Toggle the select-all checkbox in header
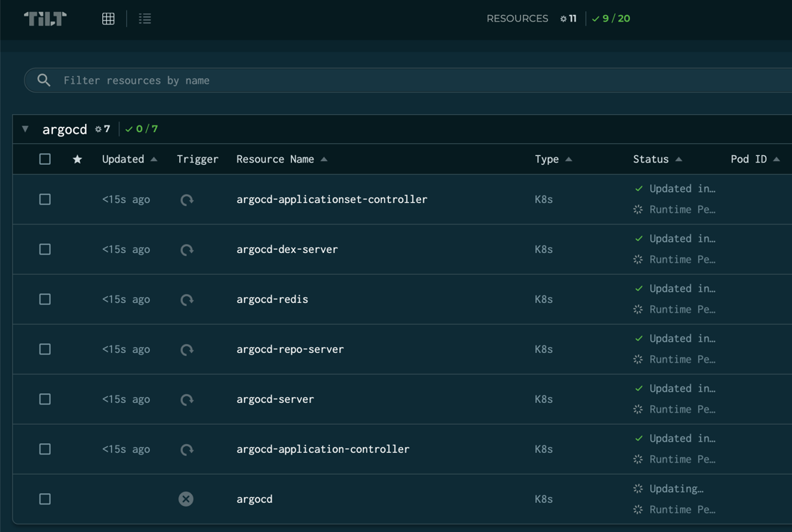 tap(45, 160)
